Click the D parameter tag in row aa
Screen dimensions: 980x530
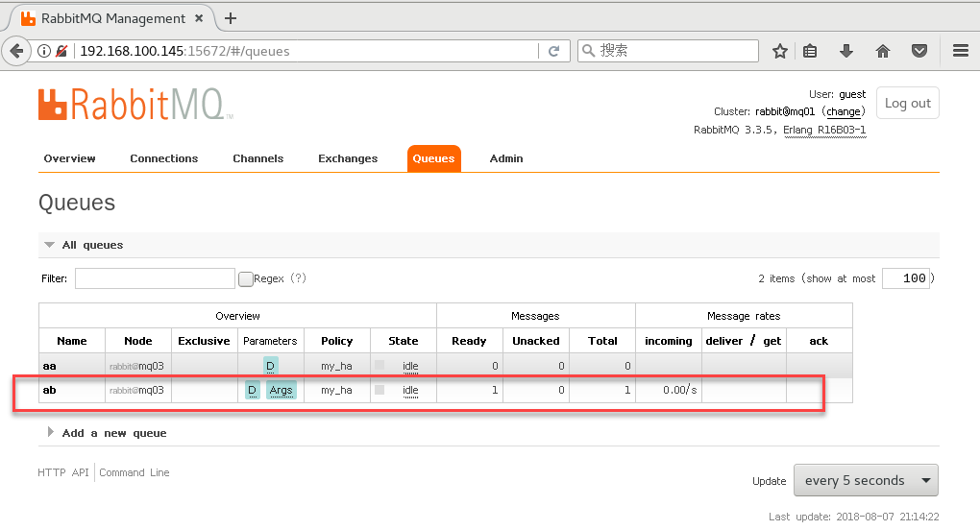click(270, 366)
